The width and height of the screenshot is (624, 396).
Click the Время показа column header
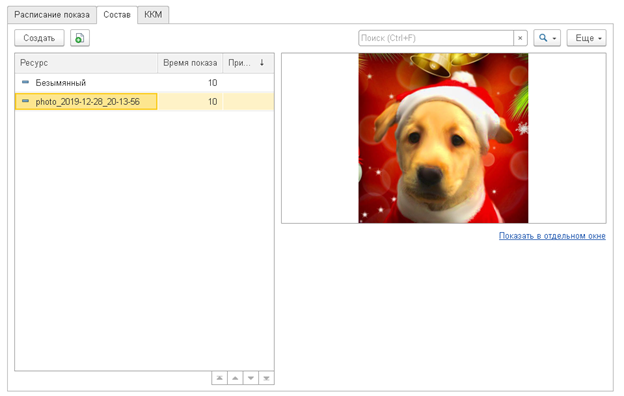(190, 63)
